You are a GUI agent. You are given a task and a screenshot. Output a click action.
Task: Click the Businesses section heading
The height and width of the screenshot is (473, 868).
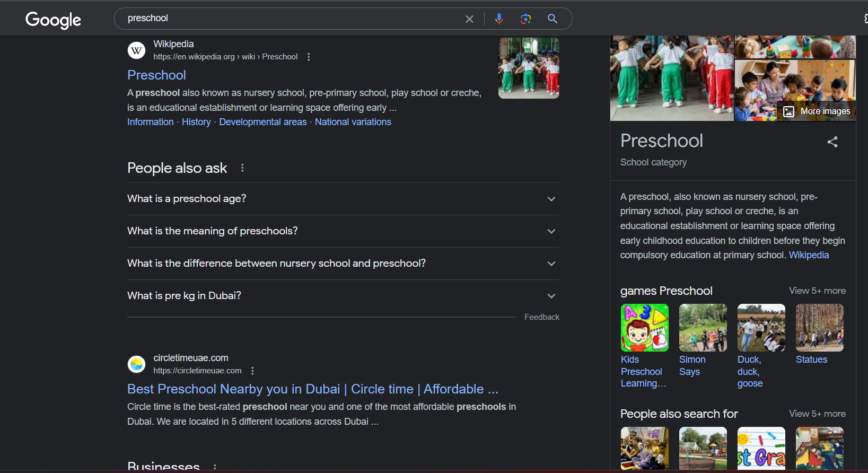[x=163, y=466]
